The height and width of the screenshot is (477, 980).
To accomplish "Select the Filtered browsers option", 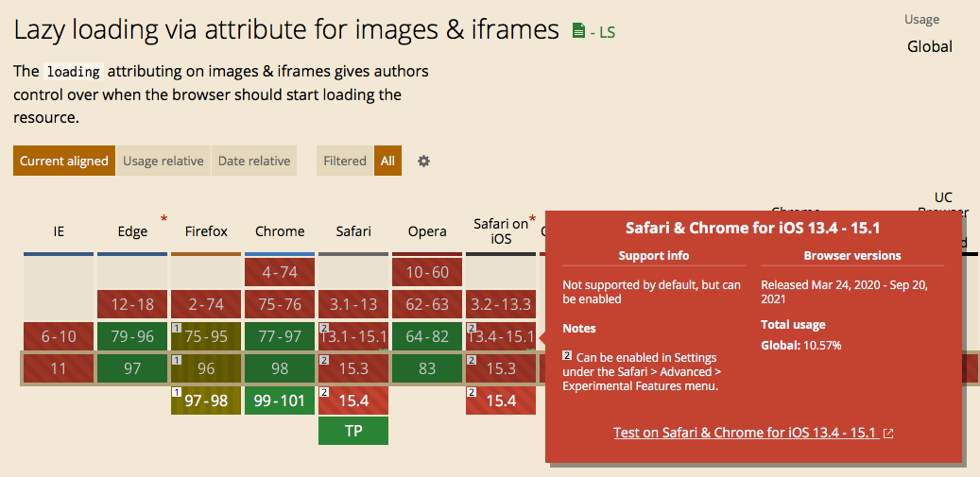I will (x=344, y=162).
